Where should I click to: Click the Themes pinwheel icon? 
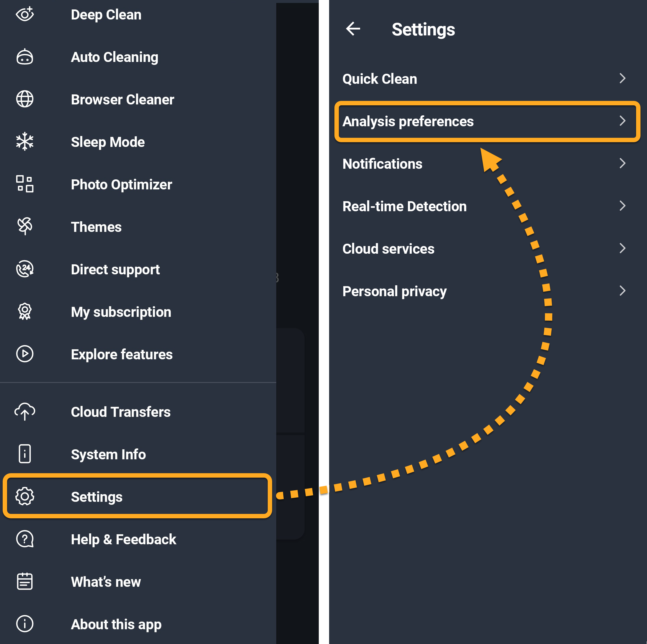pos(25,227)
